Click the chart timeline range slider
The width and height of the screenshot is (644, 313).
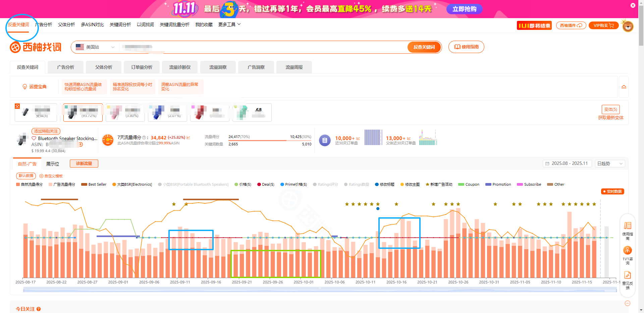coord(320,289)
